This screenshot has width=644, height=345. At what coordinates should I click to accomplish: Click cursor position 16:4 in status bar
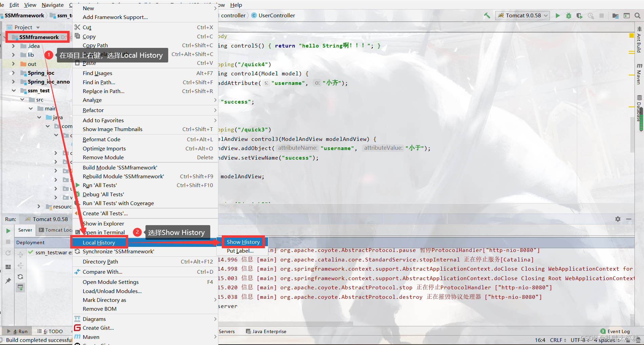tap(540, 340)
